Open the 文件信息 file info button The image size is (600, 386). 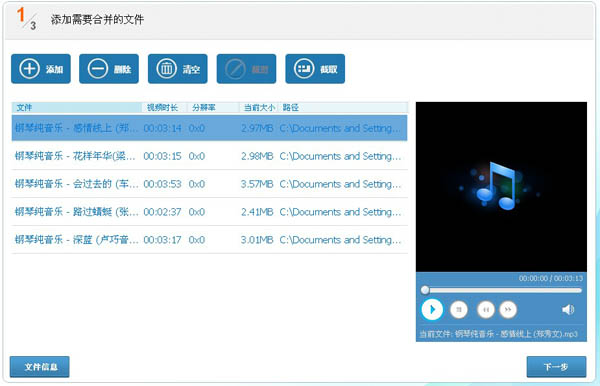pyautogui.click(x=40, y=367)
